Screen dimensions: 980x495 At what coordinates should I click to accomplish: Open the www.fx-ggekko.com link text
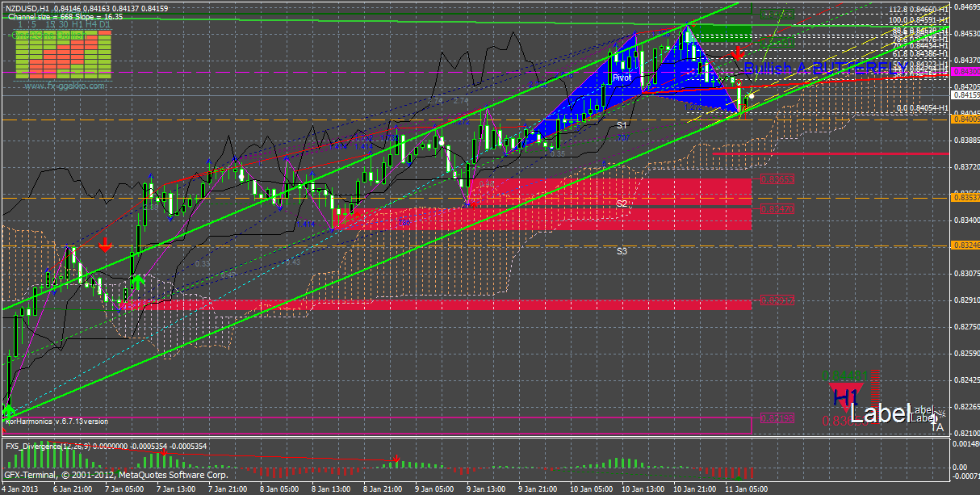(64, 85)
